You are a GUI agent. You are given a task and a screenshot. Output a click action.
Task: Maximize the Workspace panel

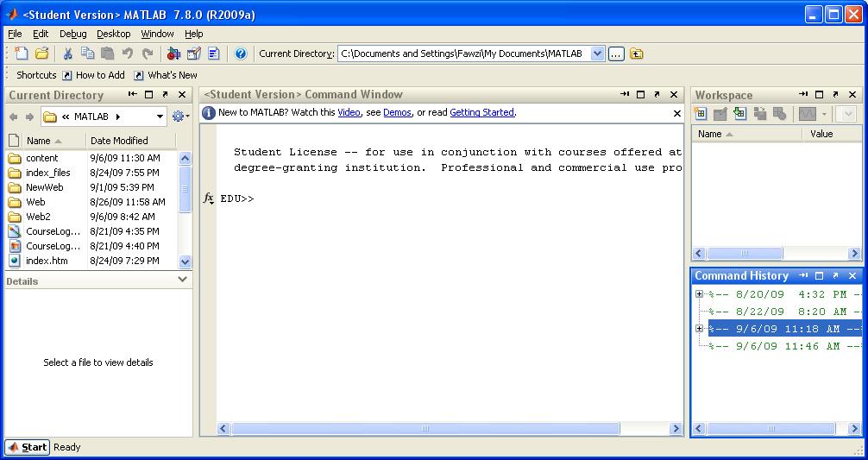point(820,95)
